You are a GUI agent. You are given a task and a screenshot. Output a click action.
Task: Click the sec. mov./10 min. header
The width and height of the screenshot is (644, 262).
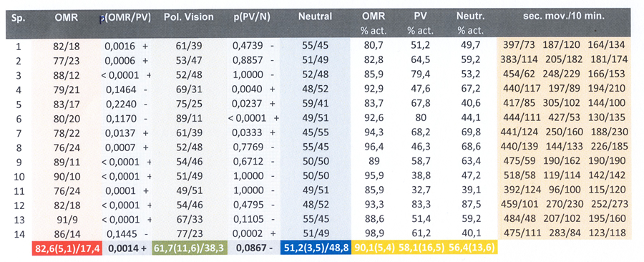pos(564,16)
